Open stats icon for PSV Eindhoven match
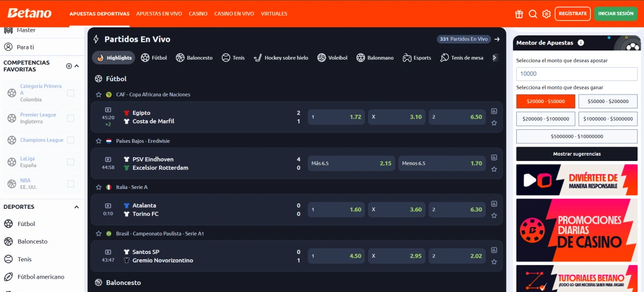Viewport: 644px width, 292px height. click(x=494, y=158)
